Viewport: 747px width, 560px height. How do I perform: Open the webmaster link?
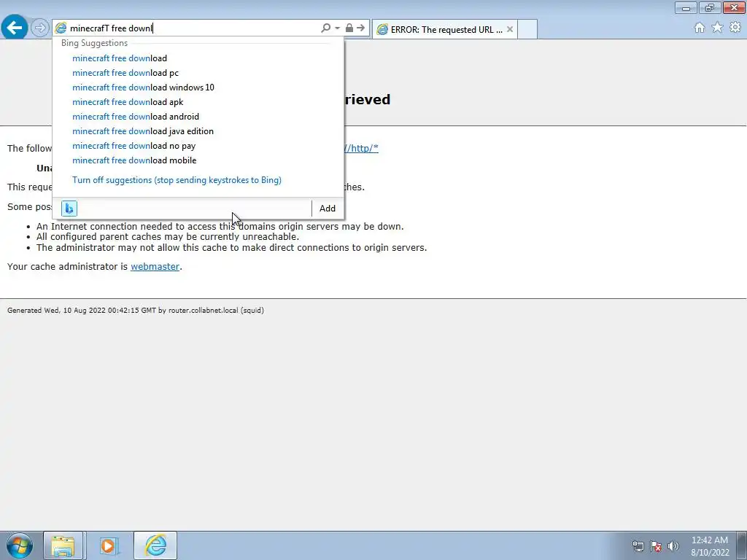click(155, 267)
